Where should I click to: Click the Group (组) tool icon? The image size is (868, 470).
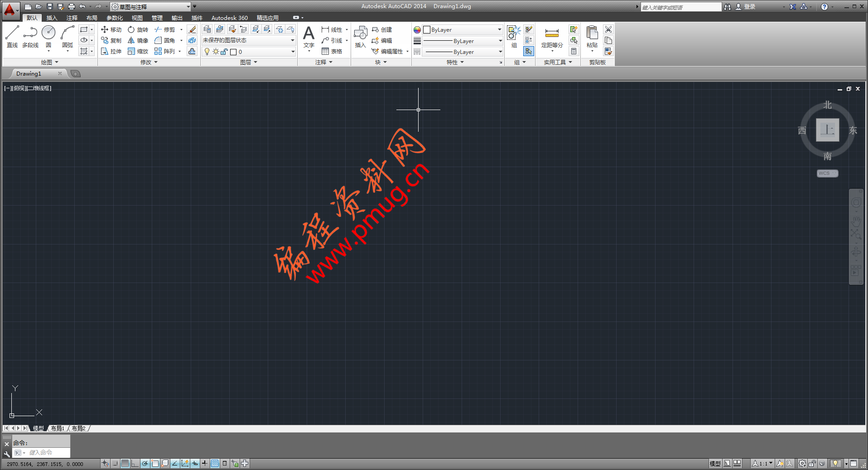point(514,36)
